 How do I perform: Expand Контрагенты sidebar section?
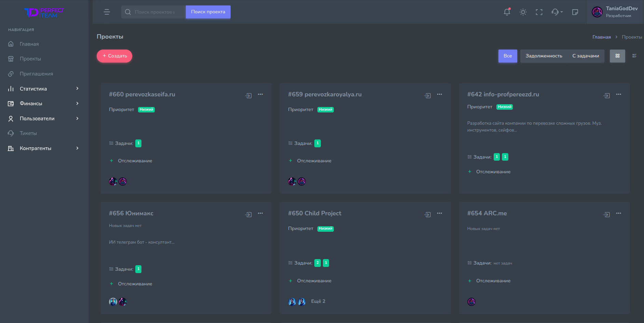point(44,148)
